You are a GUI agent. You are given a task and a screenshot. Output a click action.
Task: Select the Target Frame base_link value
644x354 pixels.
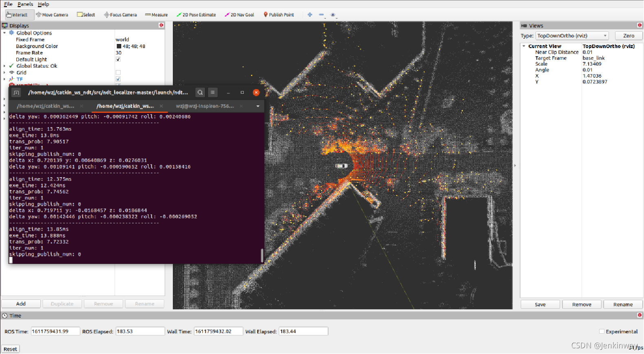[x=593, y=58]
